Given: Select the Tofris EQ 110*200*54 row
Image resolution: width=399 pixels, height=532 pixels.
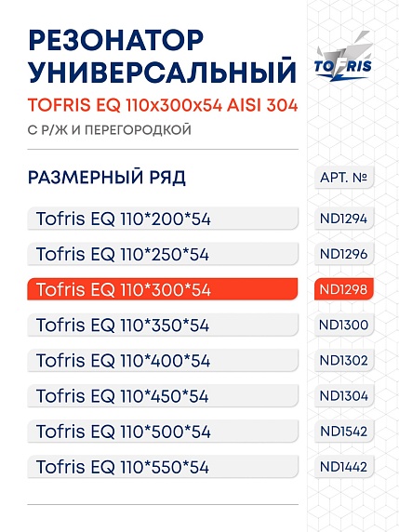Looking at the screenshot, I should tap(163, 219).
